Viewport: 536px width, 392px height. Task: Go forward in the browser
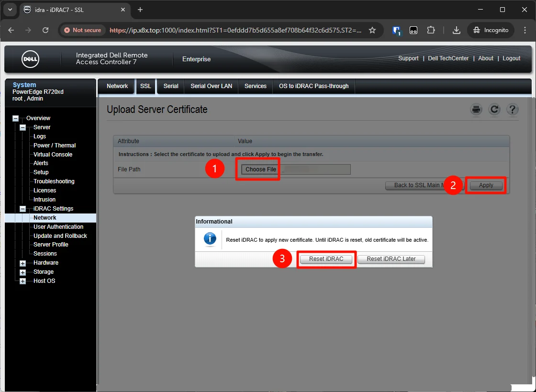click(28, 30)
